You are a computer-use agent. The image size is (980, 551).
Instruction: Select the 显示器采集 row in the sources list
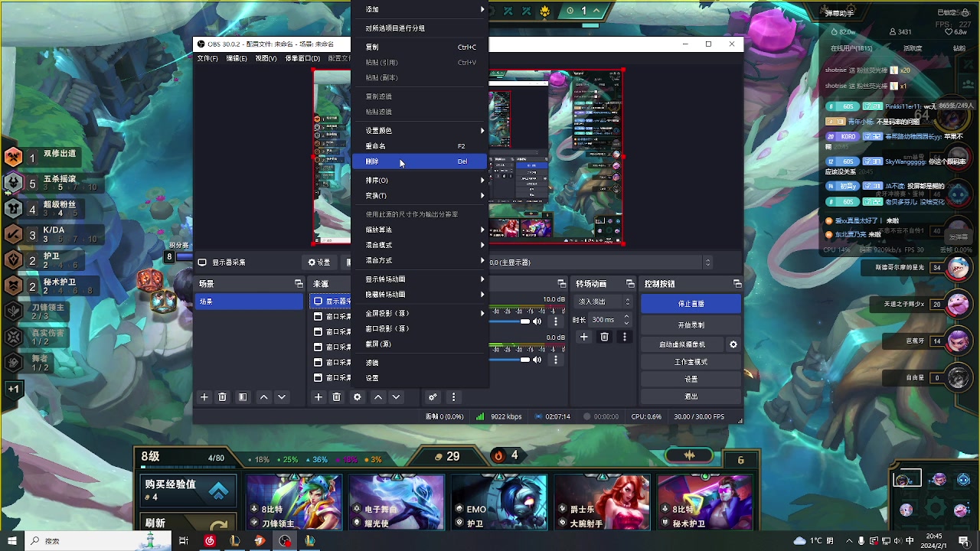click(x=332, y=302)
